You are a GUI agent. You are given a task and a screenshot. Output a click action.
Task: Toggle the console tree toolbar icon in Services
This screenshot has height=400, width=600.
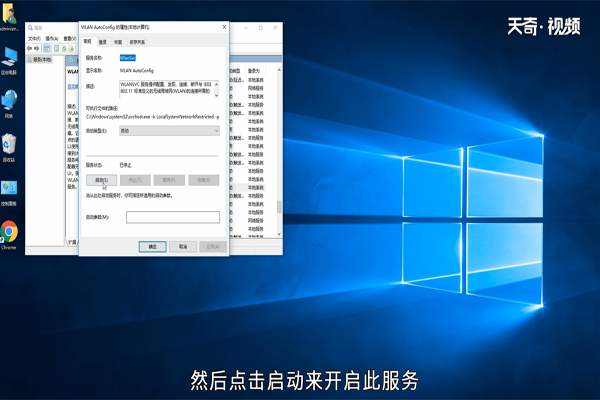(47, 48)
